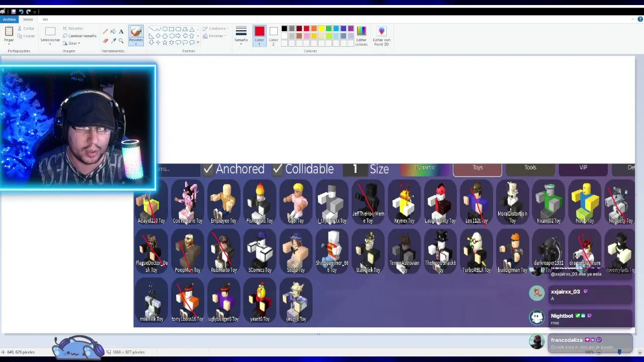644x362 pixels.
Task: Select the Color picker eyedropper tool
Action: [113, 41]
